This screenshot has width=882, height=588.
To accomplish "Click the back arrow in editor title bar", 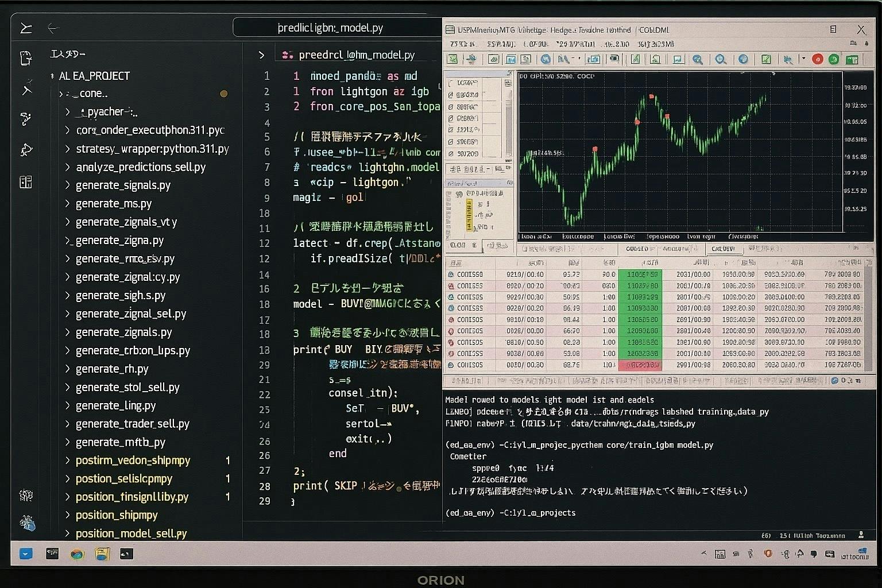I will 53,28.
